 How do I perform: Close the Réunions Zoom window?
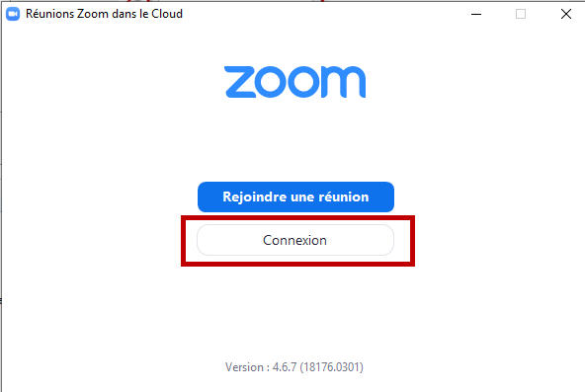(566, 14)
